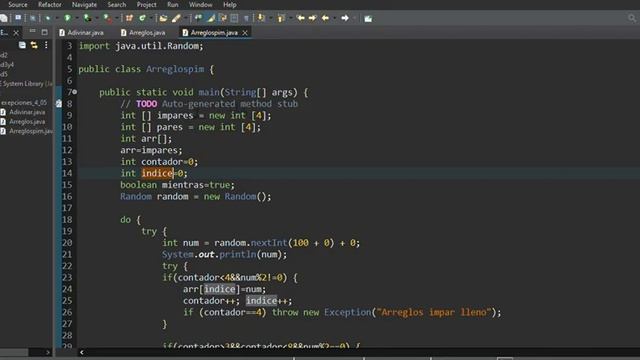This screenshot has height=360, width=640.
Task: Toggle Link with Editor in Package Explorer
Action: coord(34,45)
